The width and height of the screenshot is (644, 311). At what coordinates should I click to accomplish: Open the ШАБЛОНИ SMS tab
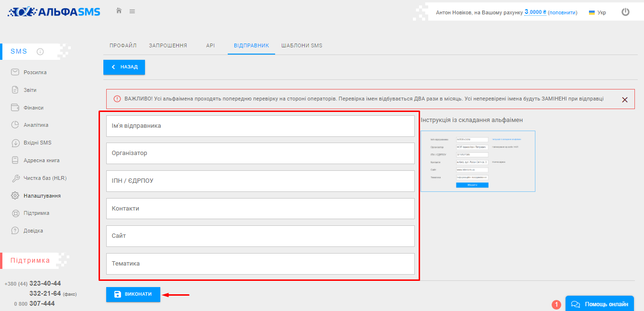coord(301,45)
